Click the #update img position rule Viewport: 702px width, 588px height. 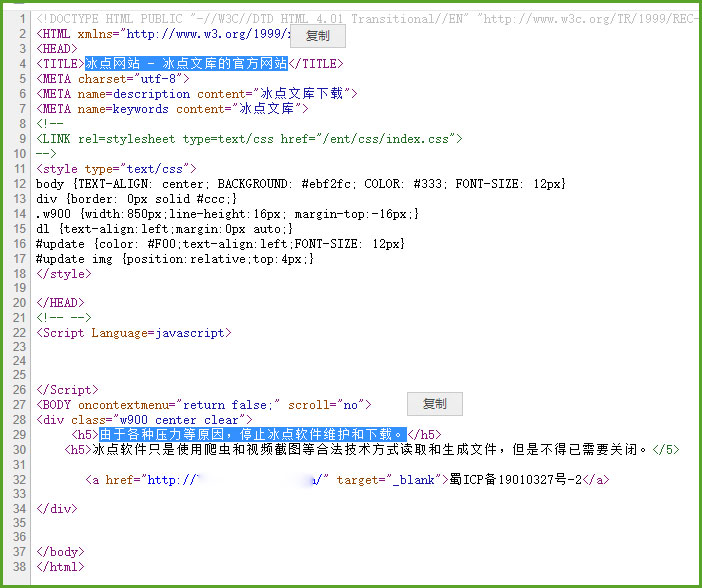pyautogui.click(x=175, y=259)
